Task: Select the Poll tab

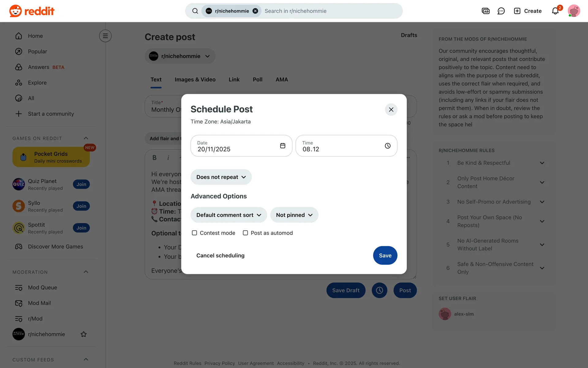Action: pyautogui.click(x=257, y=79)
